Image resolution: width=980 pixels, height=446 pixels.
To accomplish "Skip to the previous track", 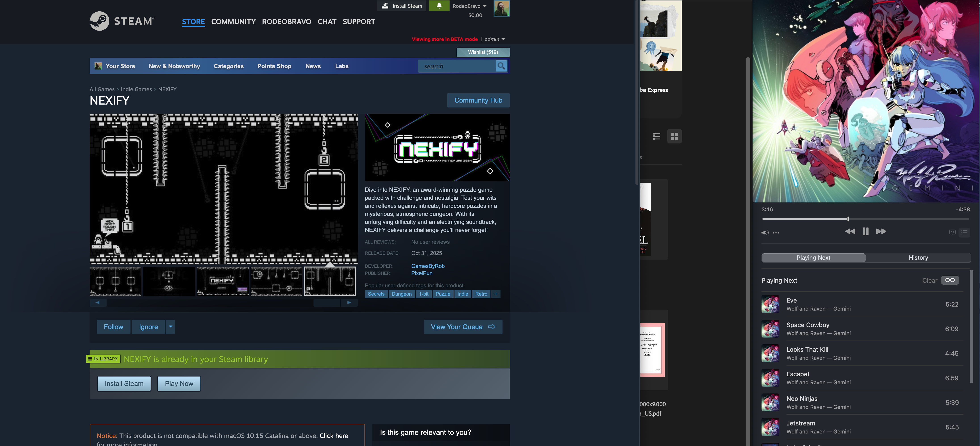I will point(850,231).
